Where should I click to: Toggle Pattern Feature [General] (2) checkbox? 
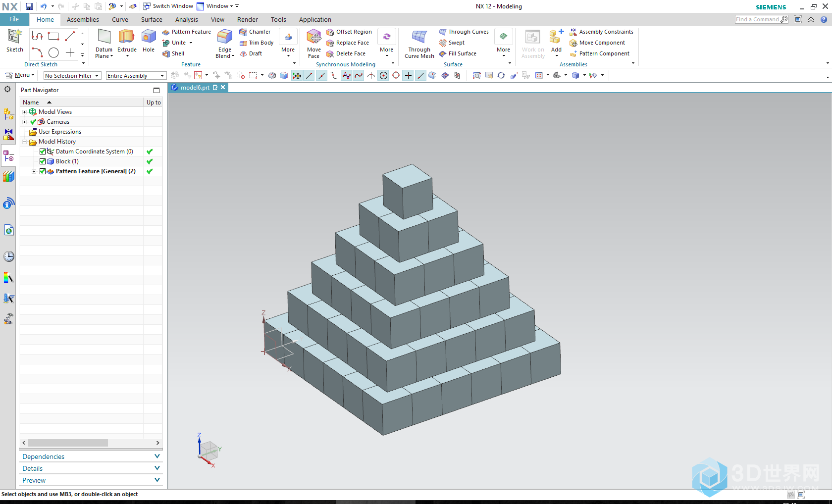(43, 171)
